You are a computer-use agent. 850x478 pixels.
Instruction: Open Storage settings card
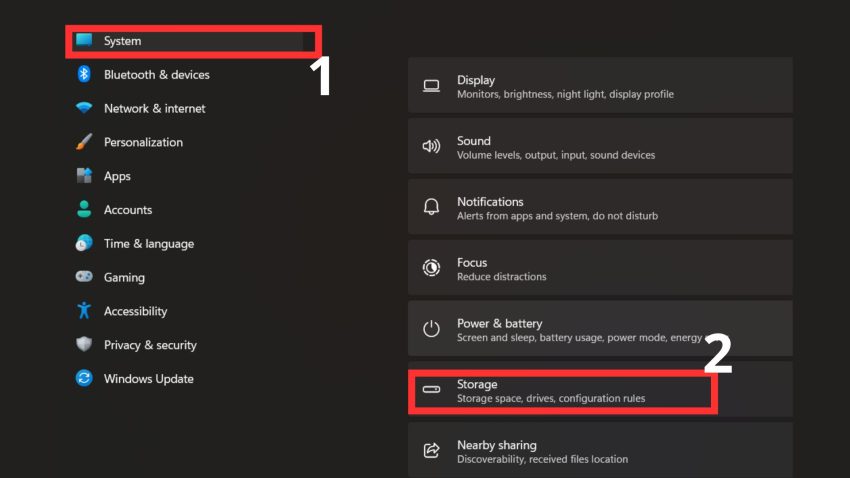click(600, 390)
